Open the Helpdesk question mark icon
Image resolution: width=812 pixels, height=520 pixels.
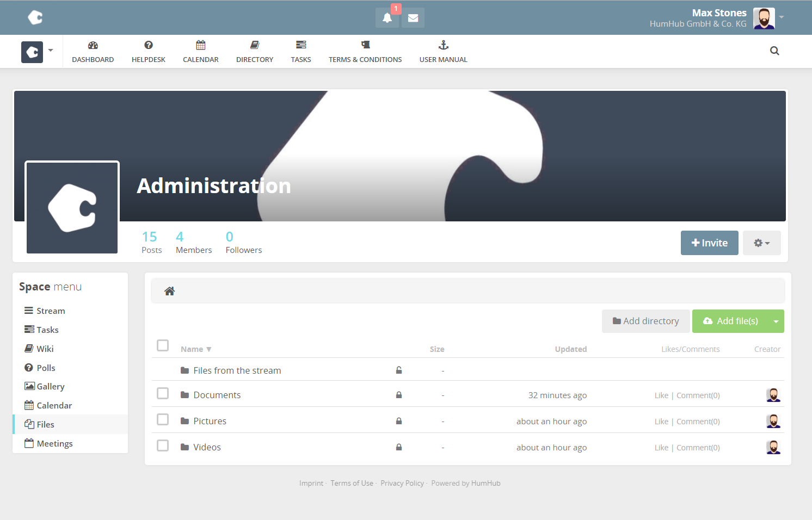pos(149,45)
